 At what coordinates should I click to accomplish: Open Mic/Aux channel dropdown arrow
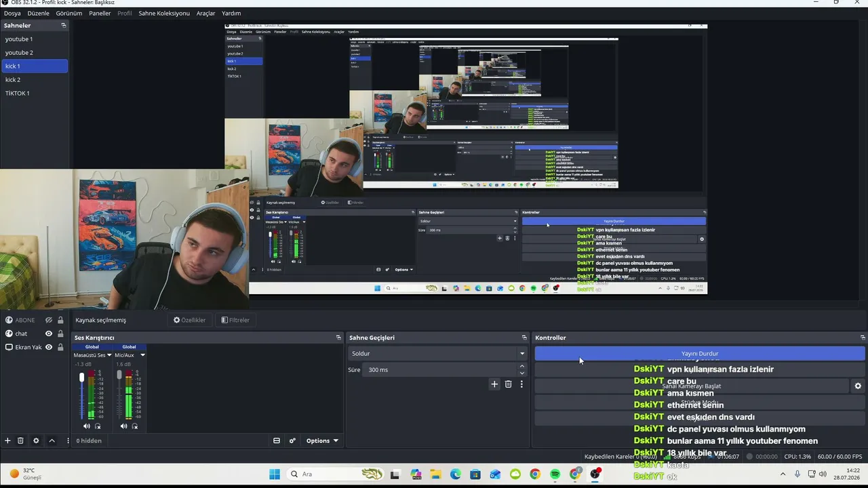142,355
